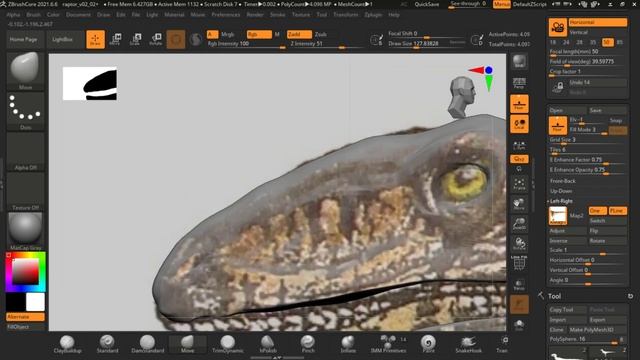
Task: Toggle the L.Sym button
Action: pyautogui.click(x=519, y=144)
